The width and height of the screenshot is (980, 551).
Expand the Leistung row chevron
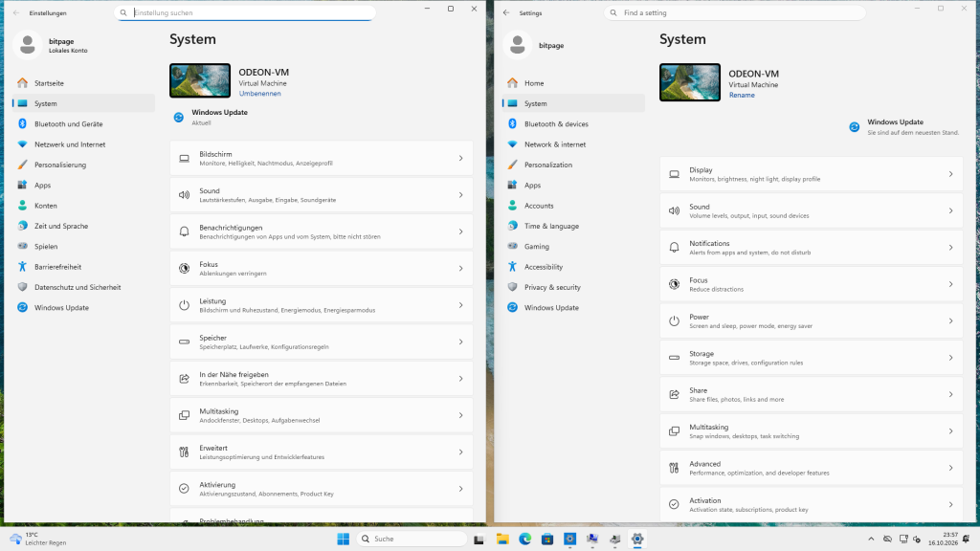pyautogui.click(x=460, y=305)
